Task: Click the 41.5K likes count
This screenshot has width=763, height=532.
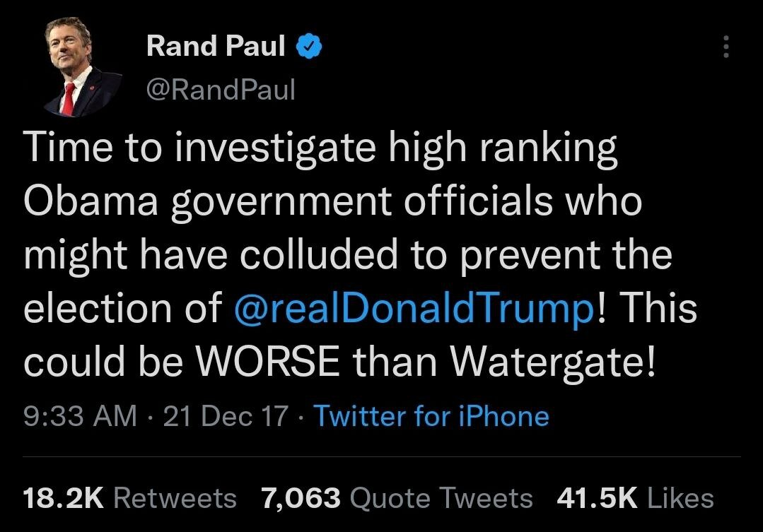Action: 597,498
